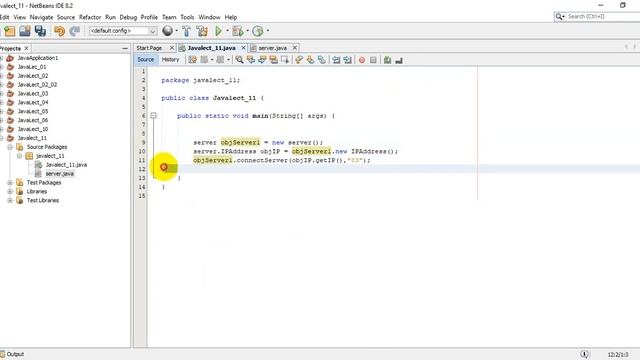Collapse main method code fold marker
640x360 pixels.
coord(153,116)
